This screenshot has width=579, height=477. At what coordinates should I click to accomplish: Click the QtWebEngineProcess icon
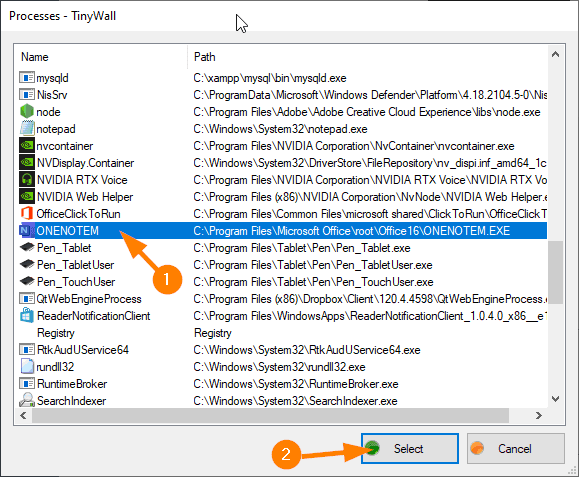coord(27,299)
